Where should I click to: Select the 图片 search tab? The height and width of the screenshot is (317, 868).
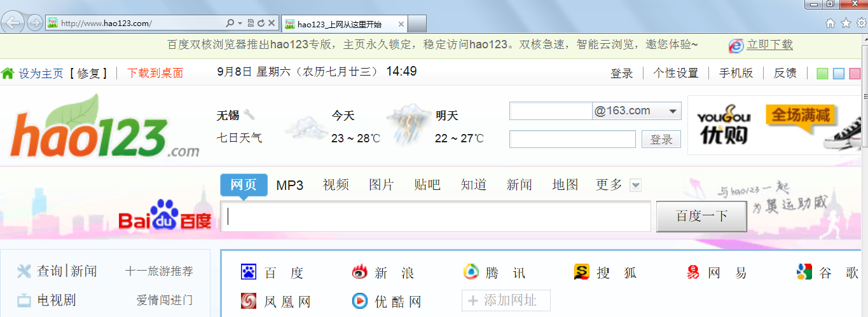(382, 185)
